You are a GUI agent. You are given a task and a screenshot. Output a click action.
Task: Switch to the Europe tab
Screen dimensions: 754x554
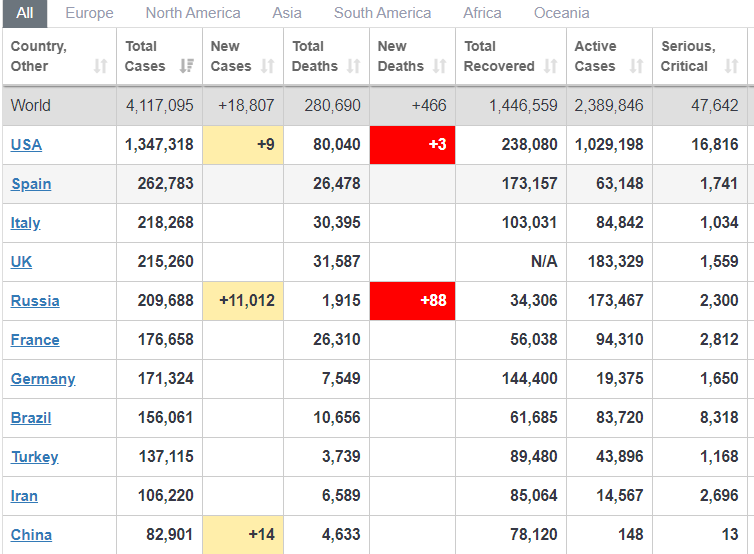89,13
